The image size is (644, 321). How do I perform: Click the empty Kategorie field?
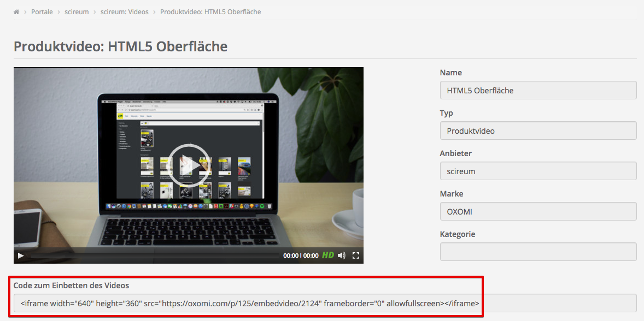click(538, 252)
